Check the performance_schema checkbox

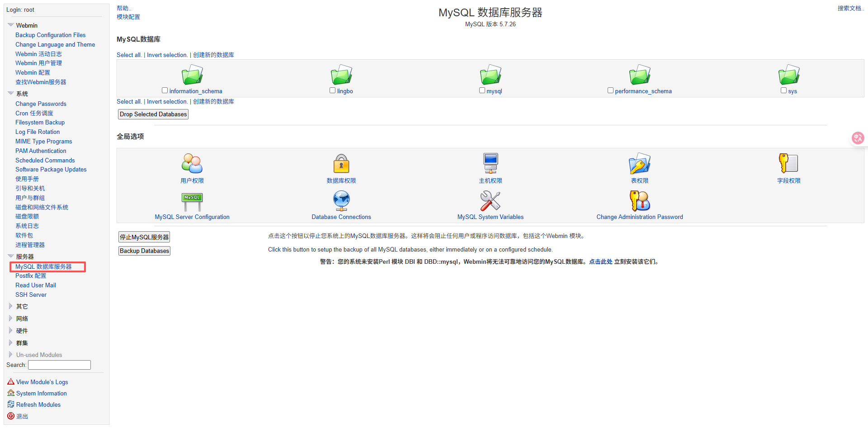tap(611, 90)
